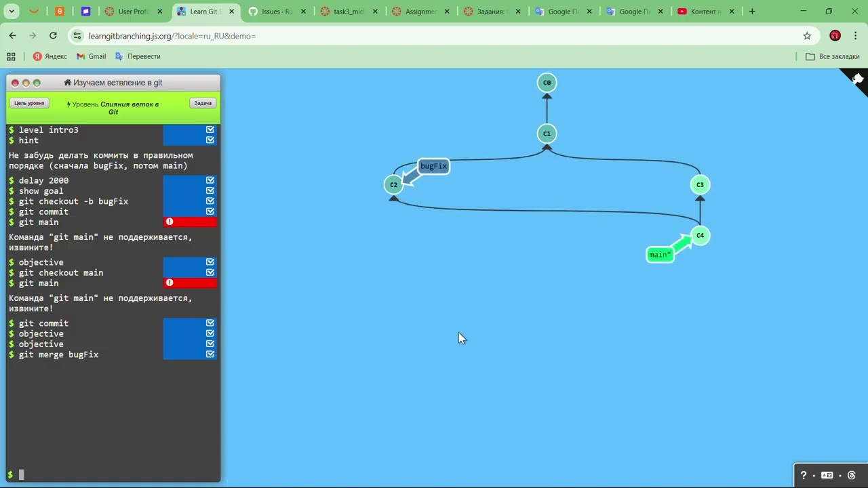Click the checkmark beside 'hint' command

point(210,140)
